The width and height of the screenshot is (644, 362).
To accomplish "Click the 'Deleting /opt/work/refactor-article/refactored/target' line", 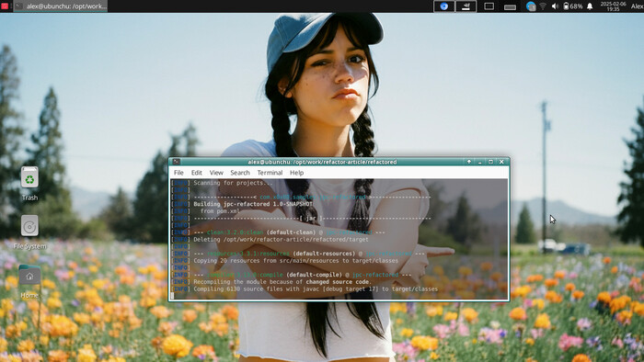I will pos(281,240).
